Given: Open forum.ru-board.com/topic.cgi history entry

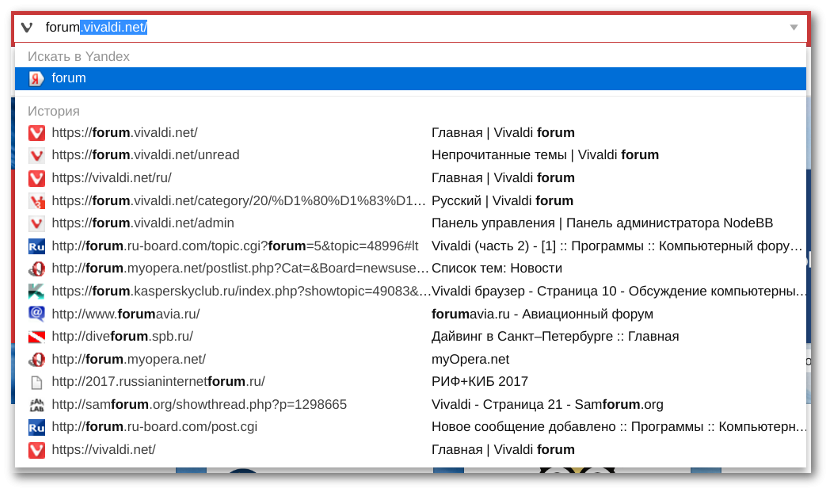Looking at the screenshot, I should click(x=410, y=246).
